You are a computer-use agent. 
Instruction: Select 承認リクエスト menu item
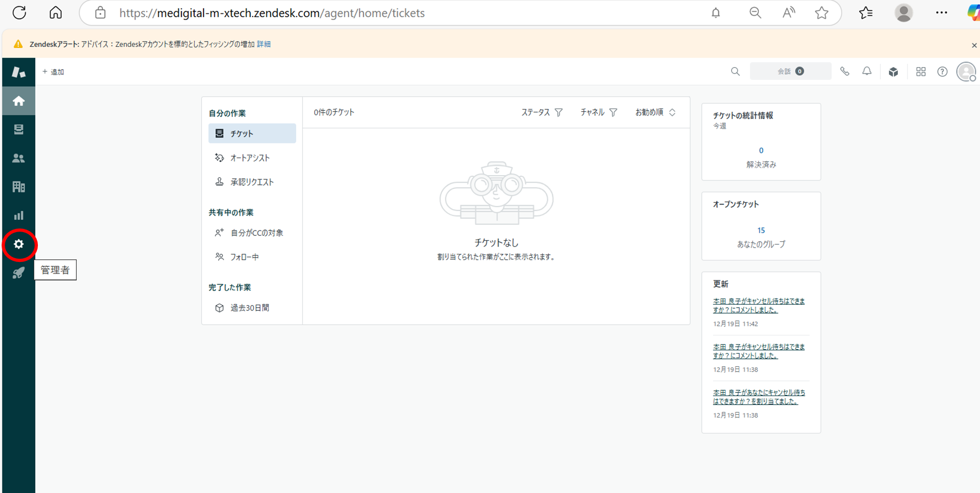click(x=252, y=182)
